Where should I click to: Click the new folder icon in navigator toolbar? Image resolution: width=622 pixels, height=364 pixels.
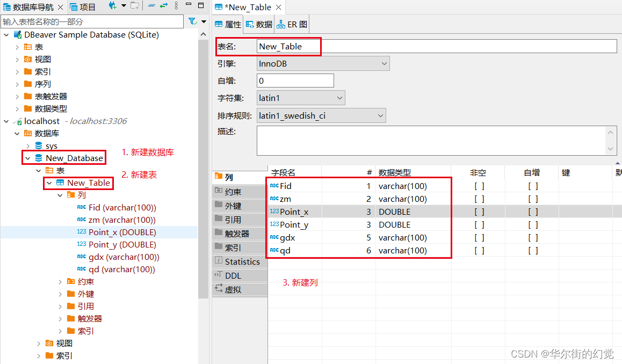pyautogui.click(x=135, y=6)
